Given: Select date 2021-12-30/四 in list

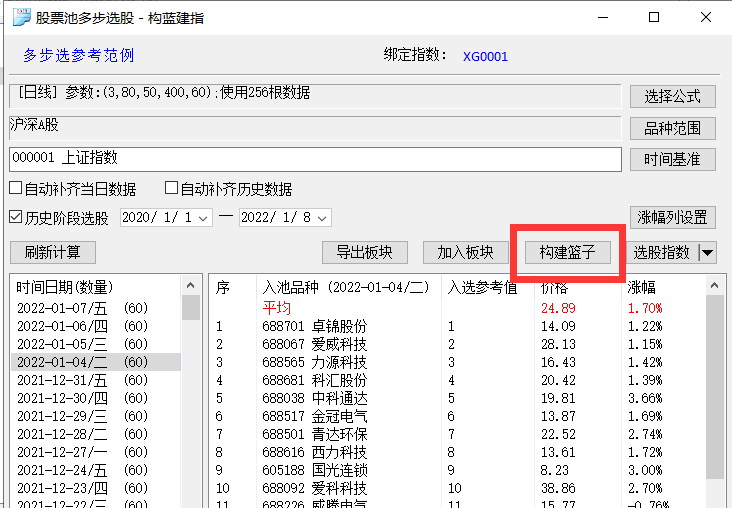Looking at the screenshot, I should [x=96, y=398].
